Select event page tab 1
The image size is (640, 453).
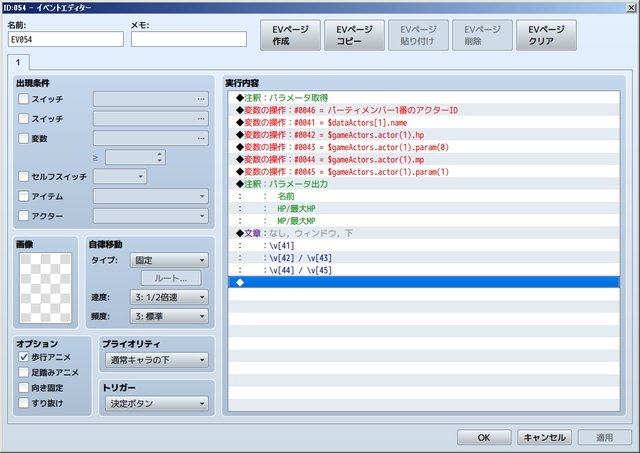(18, 62)
